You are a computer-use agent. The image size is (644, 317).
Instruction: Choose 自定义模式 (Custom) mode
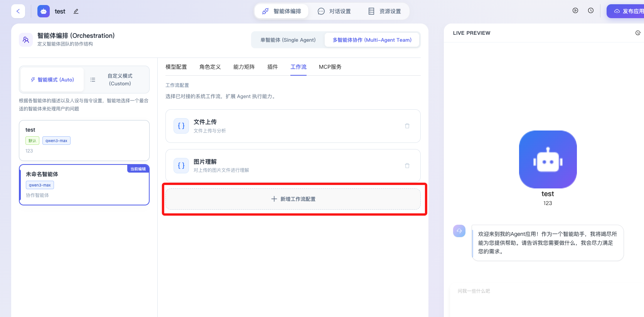(x=120, y=80)
